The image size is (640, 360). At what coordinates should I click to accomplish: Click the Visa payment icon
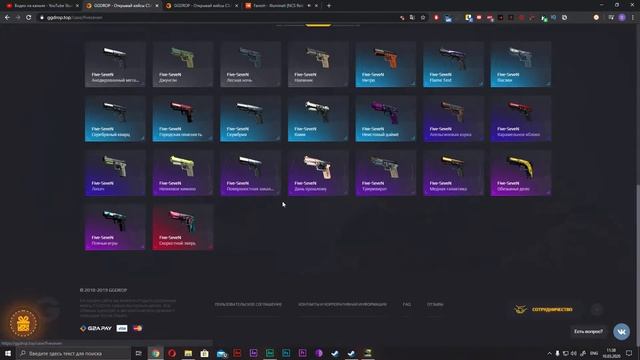coord(122,328)
